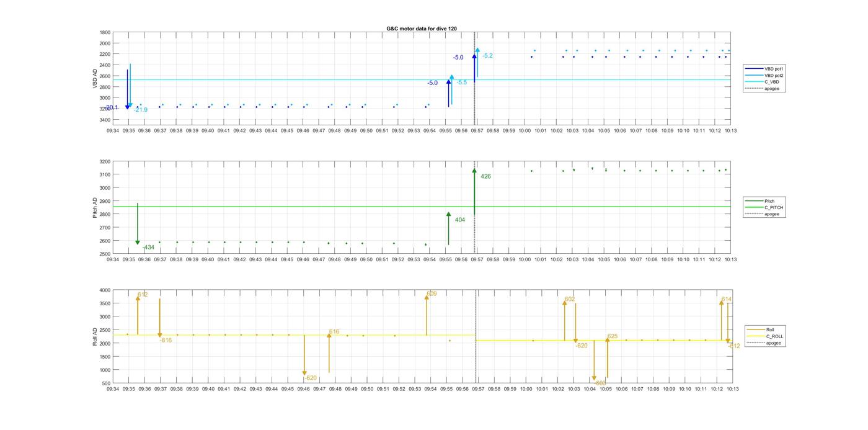
Task: Click the '-612' data label in the Roll plot
Action: click(734, 346)
